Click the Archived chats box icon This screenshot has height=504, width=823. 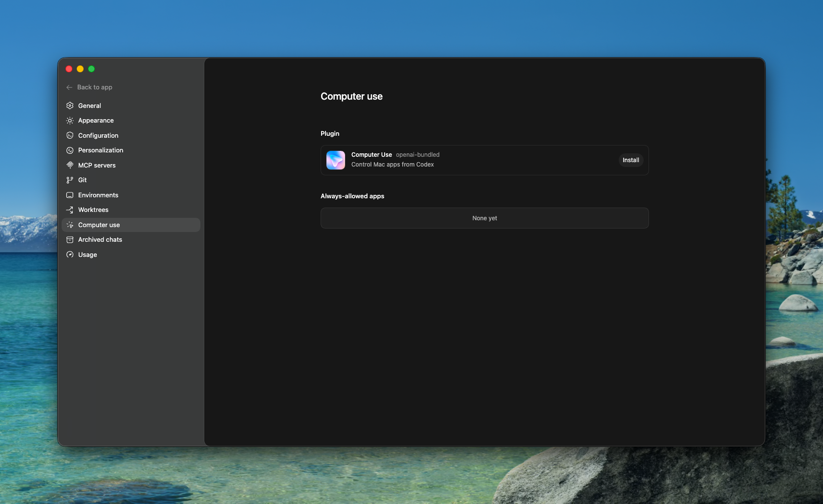point(70,240)
